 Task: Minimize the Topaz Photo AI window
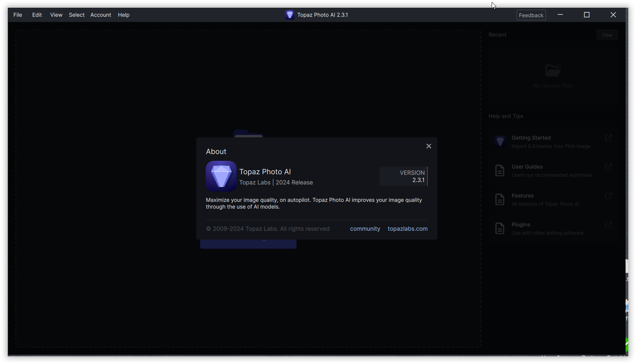click(560, 15)
